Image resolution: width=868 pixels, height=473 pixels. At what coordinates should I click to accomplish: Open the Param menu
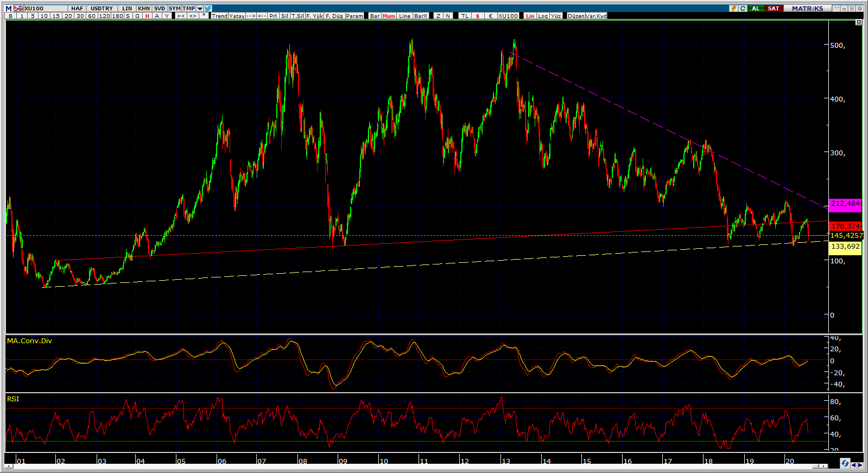tap(354, 16)
